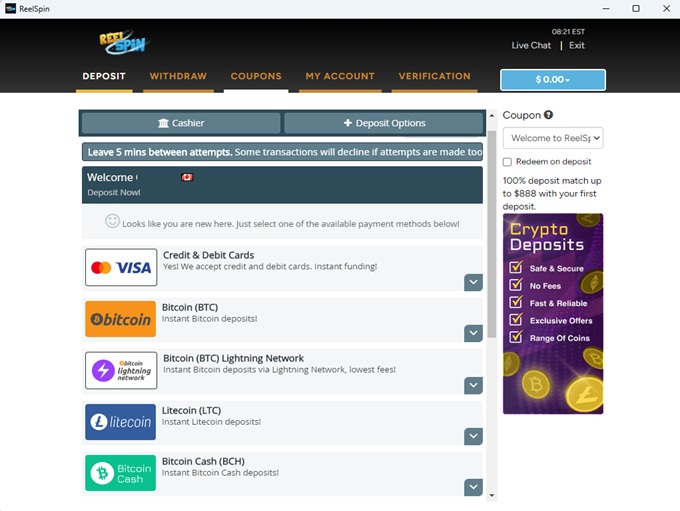
Task: Expand Litecoin (LTC) deposit details
Action: point(473,436)
